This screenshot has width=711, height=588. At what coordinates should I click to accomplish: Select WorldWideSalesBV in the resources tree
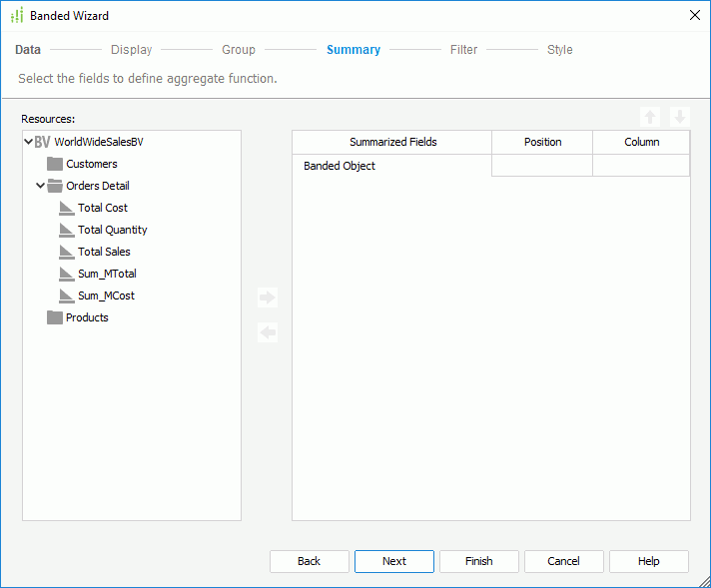99,142
